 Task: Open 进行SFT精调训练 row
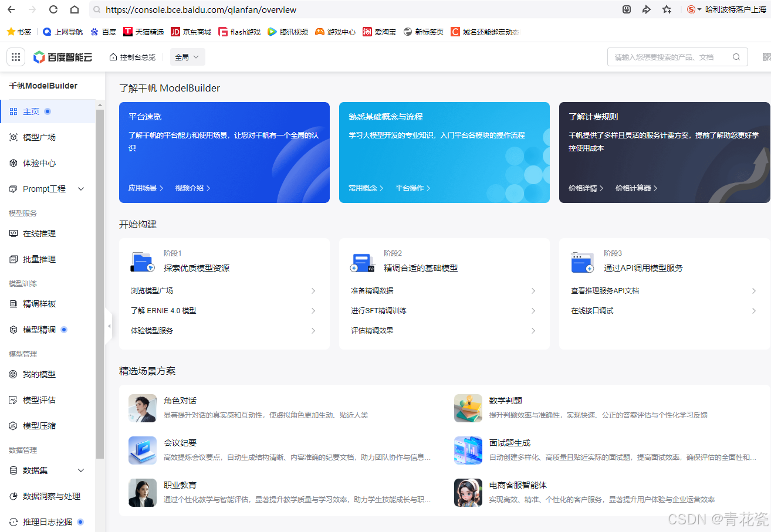click(444, 311)
